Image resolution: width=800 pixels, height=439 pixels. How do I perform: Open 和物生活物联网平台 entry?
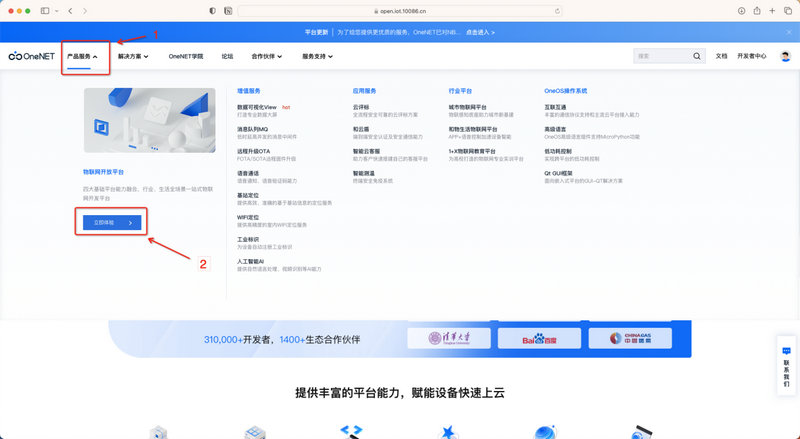[x=473, y=129]
